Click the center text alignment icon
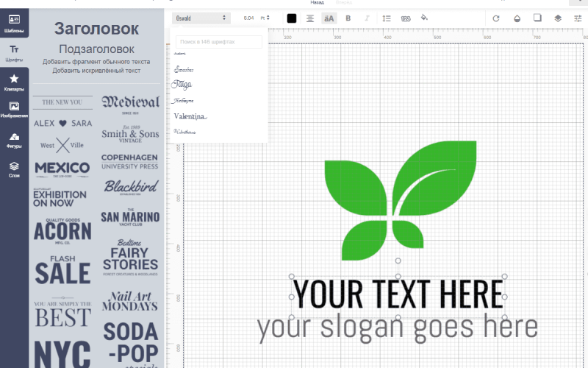Screen dimensions: 588x368 pos(310,18)
